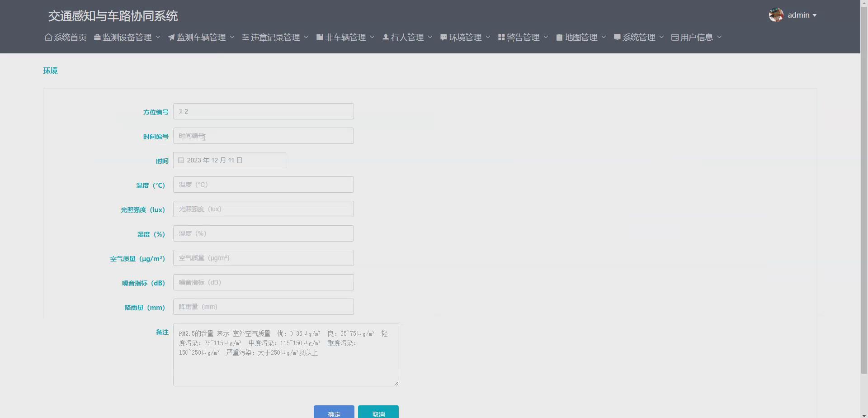Click the 确定 submit button
The width and height of the screenshot is (868, 418).
pyautogui.click(x=333, y=413)
